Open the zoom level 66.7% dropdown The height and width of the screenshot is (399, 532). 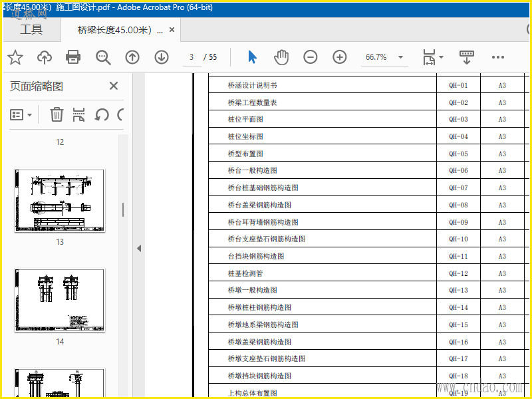point(400,57)
